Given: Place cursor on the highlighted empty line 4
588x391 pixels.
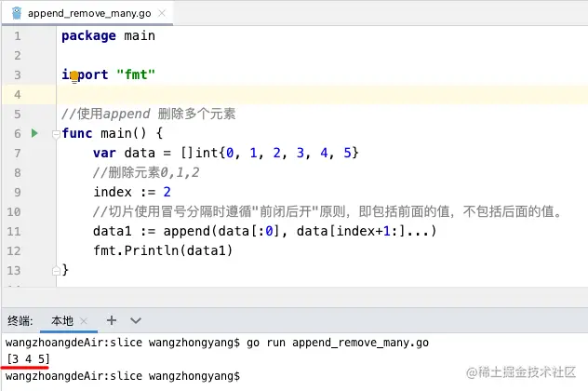Looking at the screenshot, I should [279, 95].
